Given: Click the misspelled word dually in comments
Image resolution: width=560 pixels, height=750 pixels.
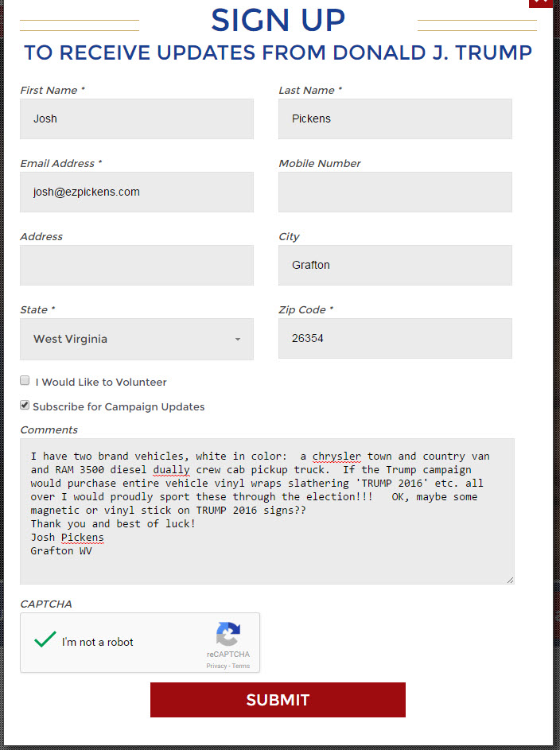Looking at the screenshot, I should 171,470.
